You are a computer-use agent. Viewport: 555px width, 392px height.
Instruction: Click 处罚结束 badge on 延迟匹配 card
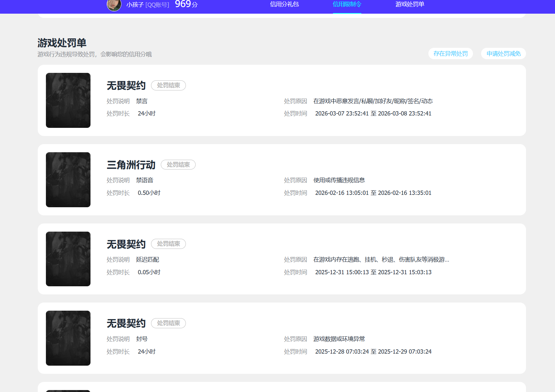tap(168, 244)
